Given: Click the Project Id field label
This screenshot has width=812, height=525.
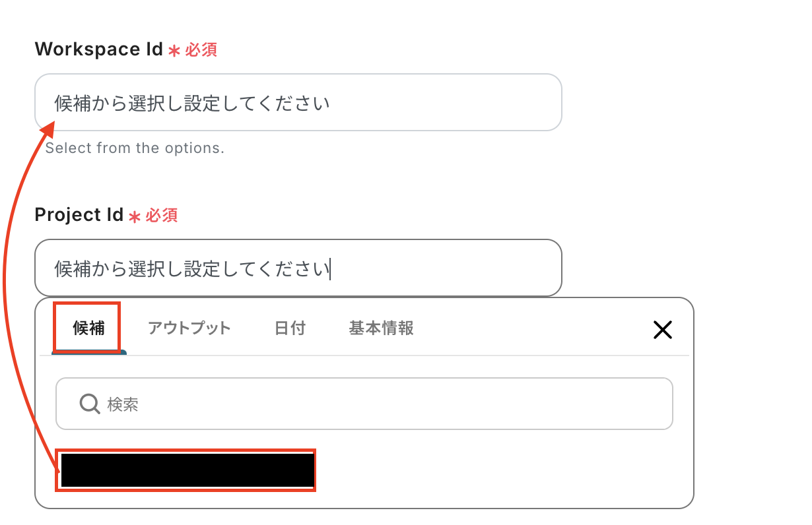Looking at the screenshot, I should [79, 215].
